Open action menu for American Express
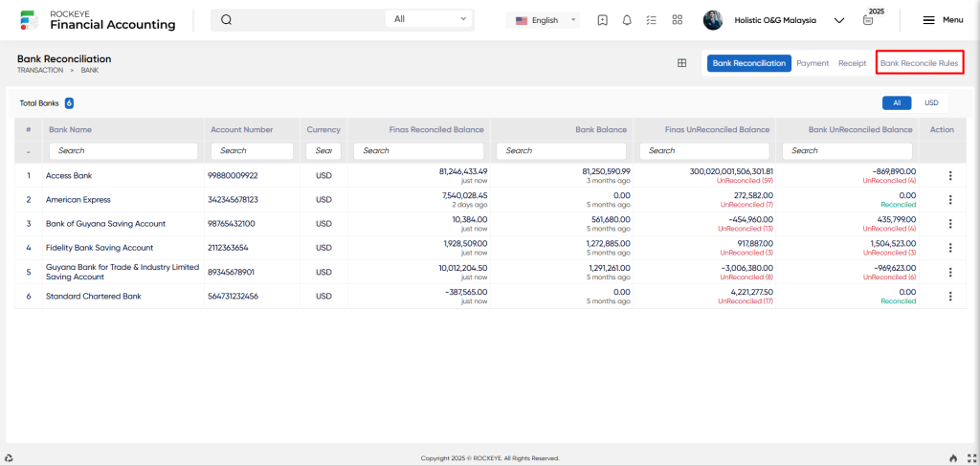This screenshot has height=466, width=980. 950,200
